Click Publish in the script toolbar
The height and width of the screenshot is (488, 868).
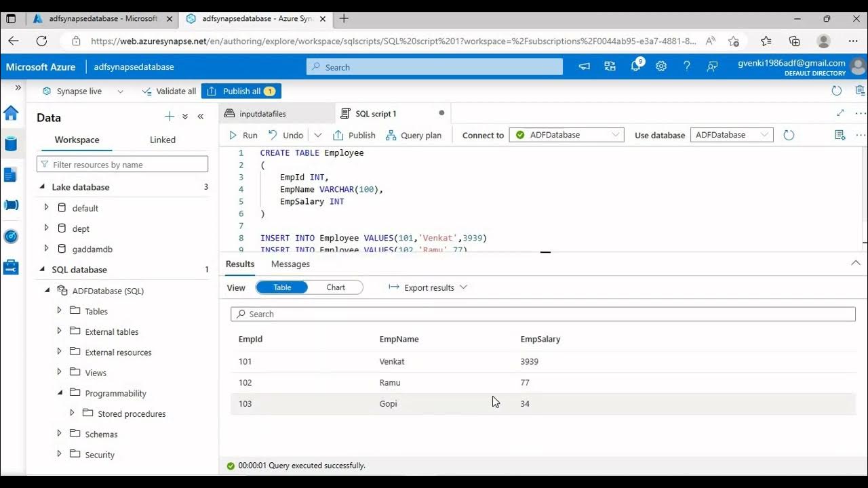point(354,135)
